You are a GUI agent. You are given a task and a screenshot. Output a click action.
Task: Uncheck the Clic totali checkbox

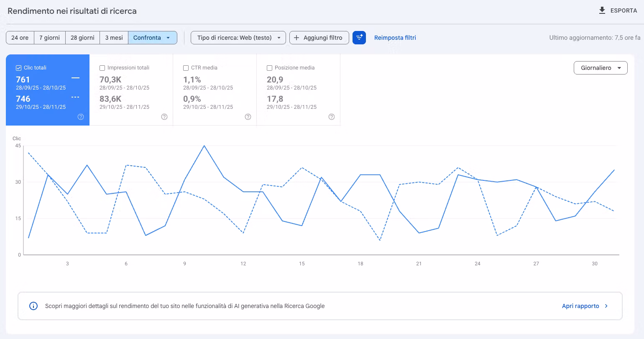(x=18, y=68)
